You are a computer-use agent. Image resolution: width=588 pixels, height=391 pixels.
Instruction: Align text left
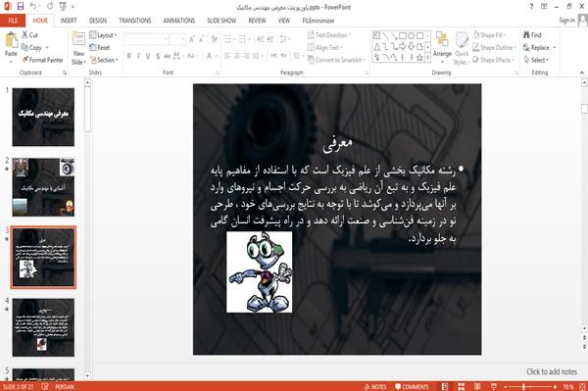click(x=227, y=56)
